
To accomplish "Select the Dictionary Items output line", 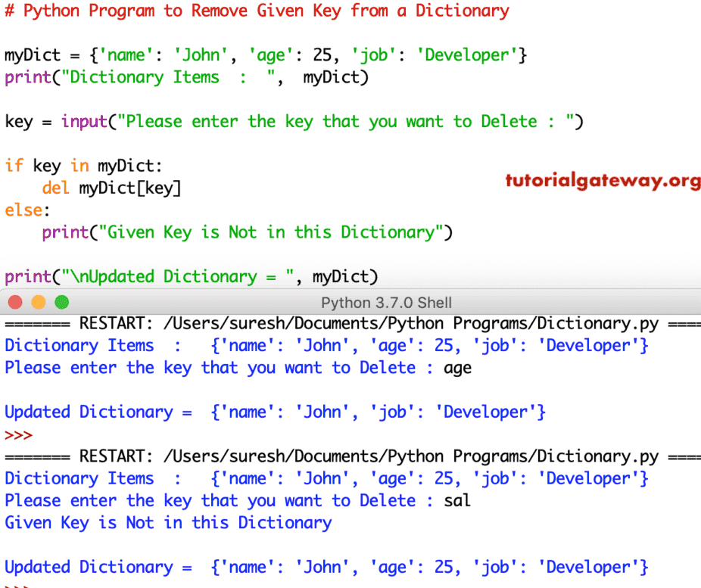I will point(326,345).
